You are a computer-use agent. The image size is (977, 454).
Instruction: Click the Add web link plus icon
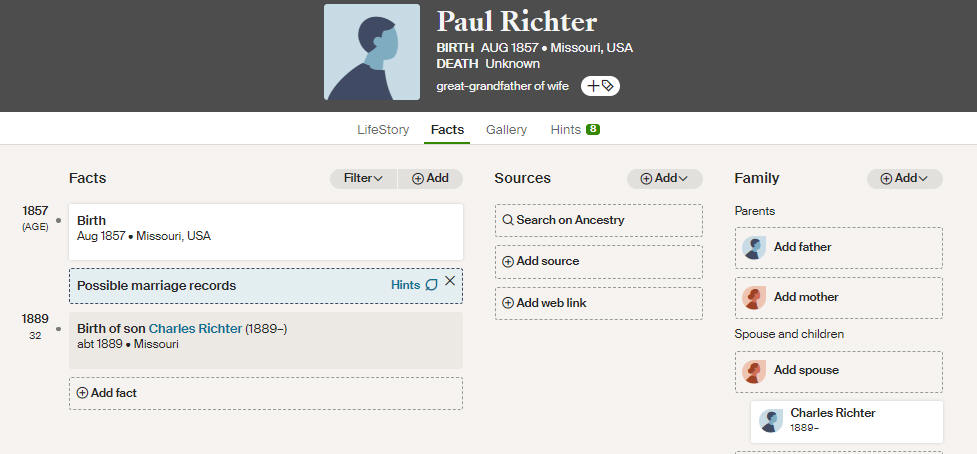508,303
